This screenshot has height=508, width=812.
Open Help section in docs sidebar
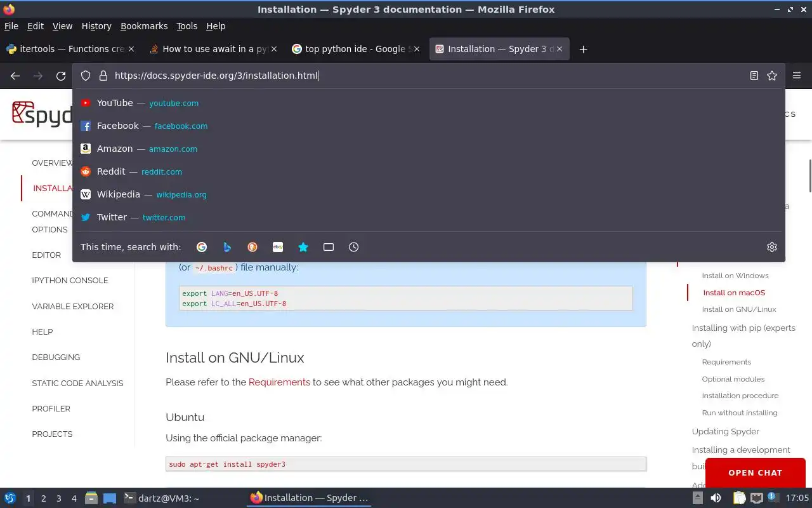[x=43, y=331]
